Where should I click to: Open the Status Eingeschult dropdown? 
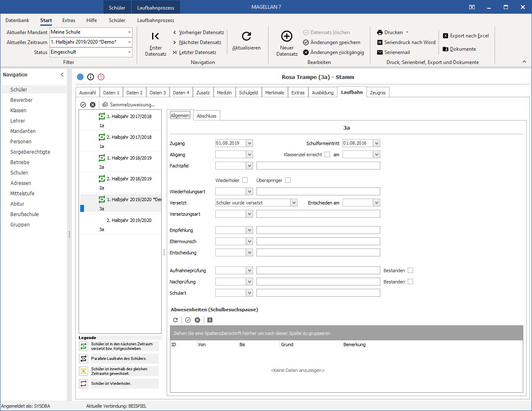point(129,52)
